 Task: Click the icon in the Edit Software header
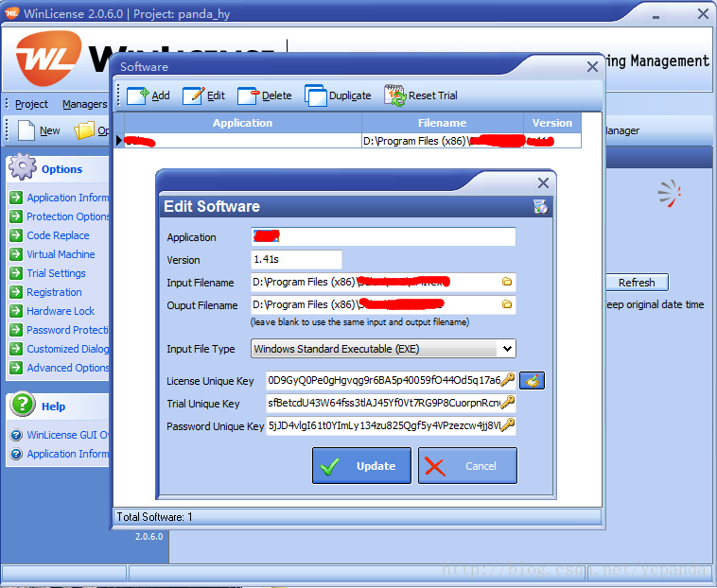pyautogui.click(x=540, y=206)
